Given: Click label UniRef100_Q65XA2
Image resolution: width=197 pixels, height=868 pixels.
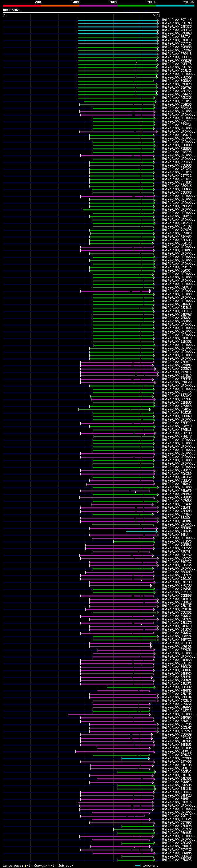Looking at the screenshot, I should tap(176, 50).
